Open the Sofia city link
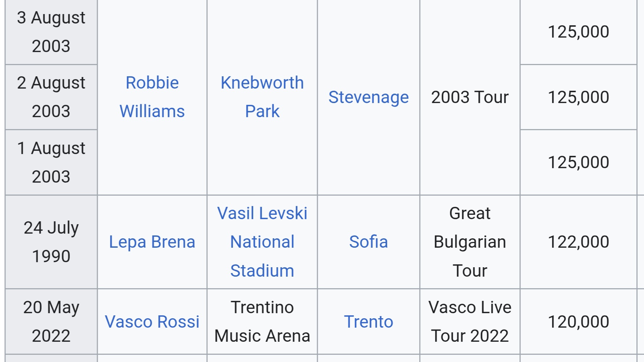Screen dimensions: 644x362 click(x=369, y=242)
